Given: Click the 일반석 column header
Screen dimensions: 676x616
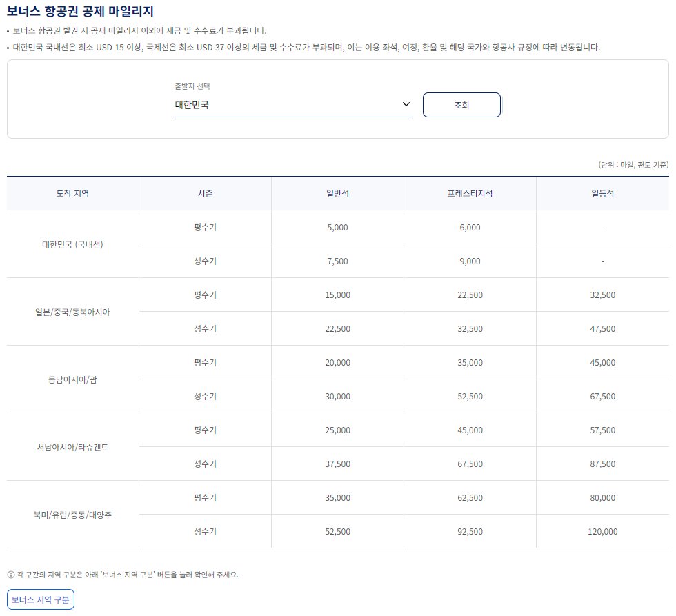Looking at the screenshot, I should pos(338,193).
